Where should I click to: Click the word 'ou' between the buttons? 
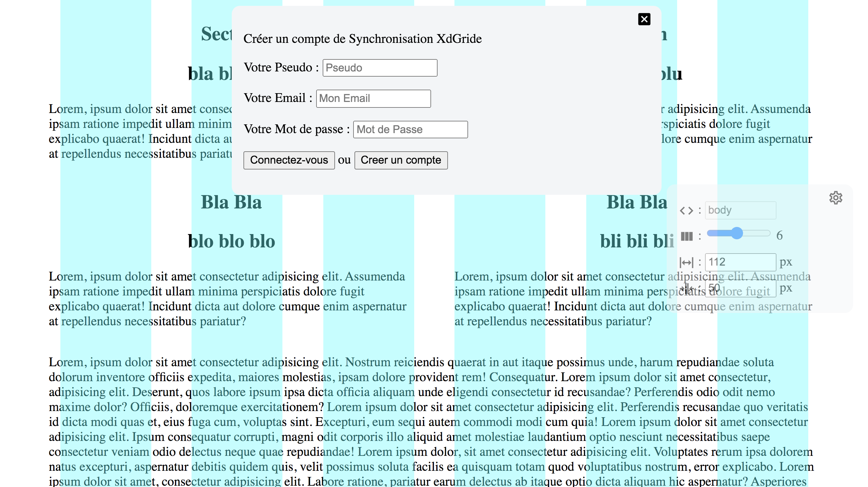tap(344, 160)
